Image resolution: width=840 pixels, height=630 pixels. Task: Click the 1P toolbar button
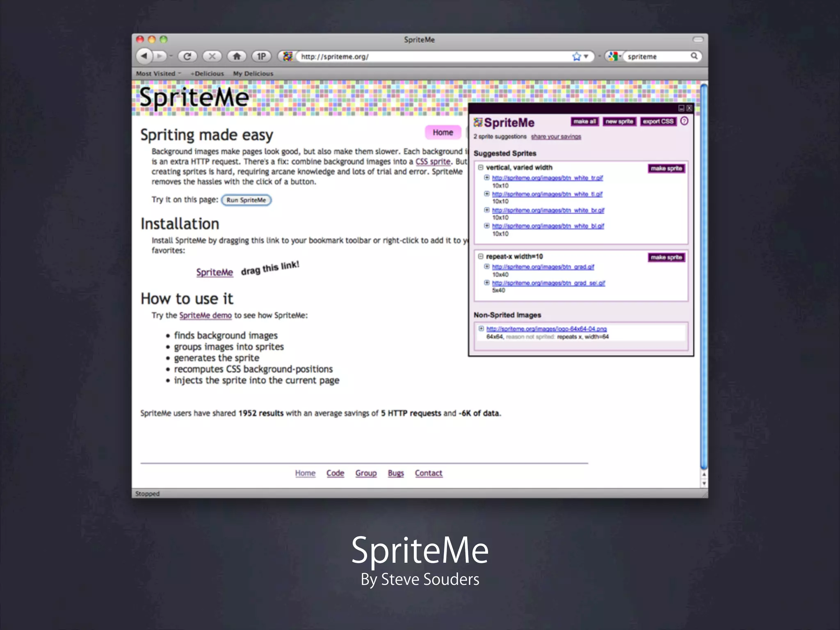pos(261,56)
